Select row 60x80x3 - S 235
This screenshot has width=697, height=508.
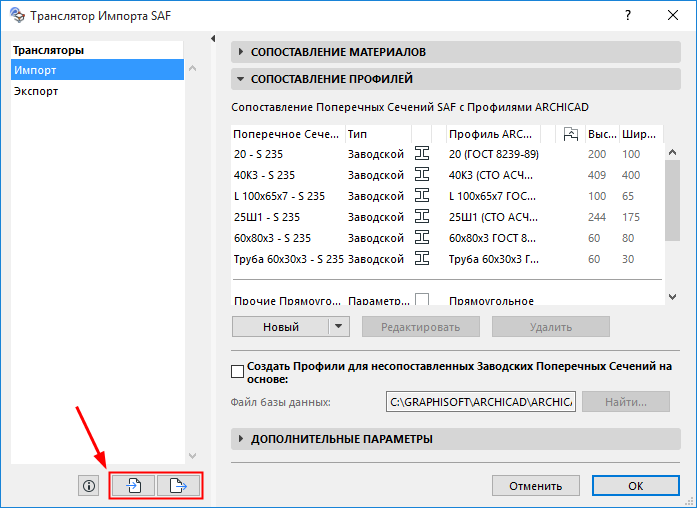448,238
